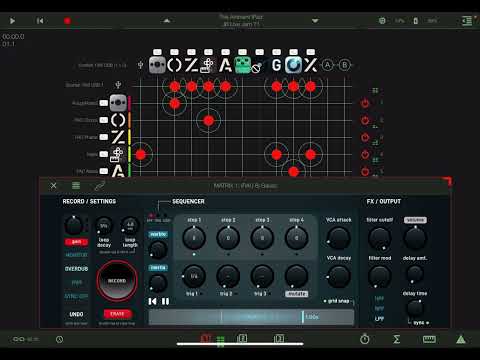
Task: Toggle the node in the A row
Action: tap(293, 171)
